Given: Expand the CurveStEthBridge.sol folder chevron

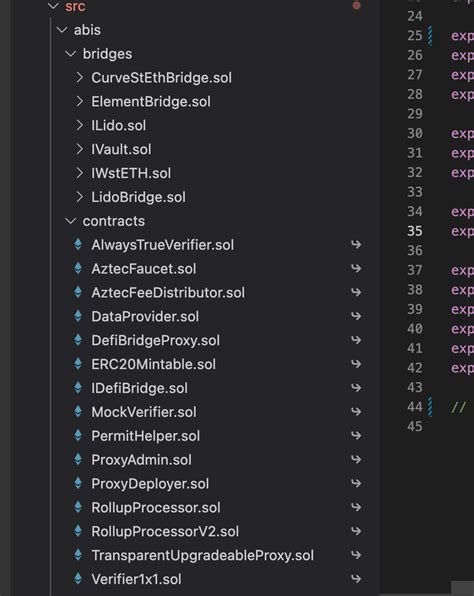Looking at the screenshot, I should point(79,78).
